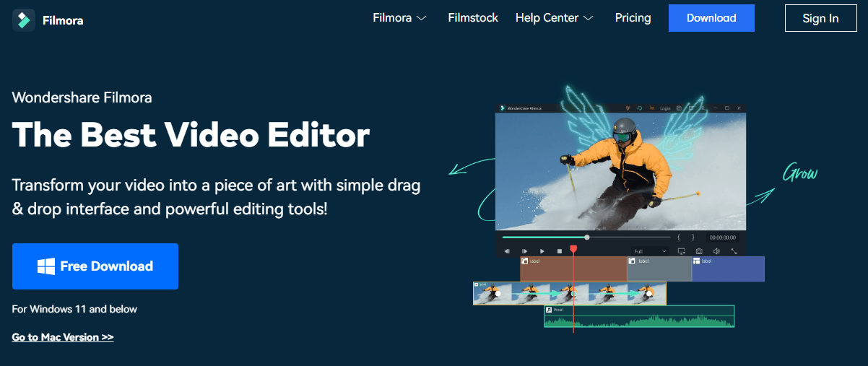Click The Best Video Editor headline

(191, 135)
